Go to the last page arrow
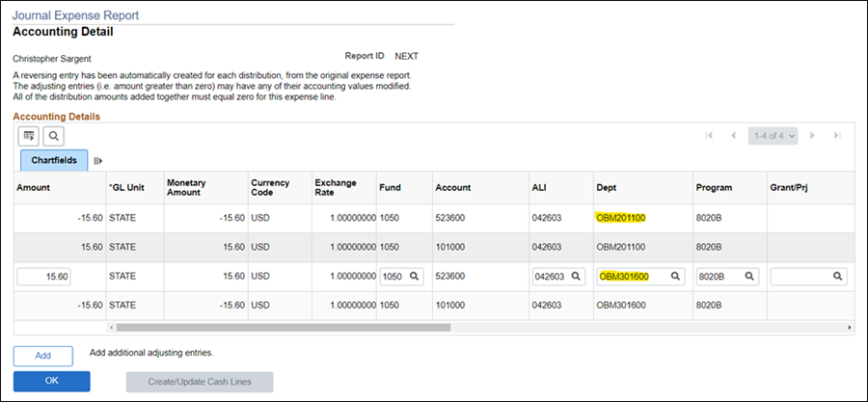 tap(837, 136)
